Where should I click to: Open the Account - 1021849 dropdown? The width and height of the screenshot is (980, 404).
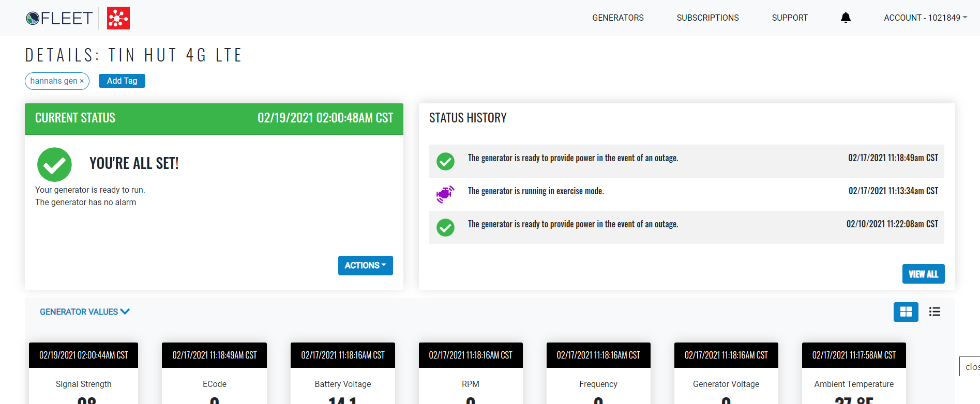point(925,18)
